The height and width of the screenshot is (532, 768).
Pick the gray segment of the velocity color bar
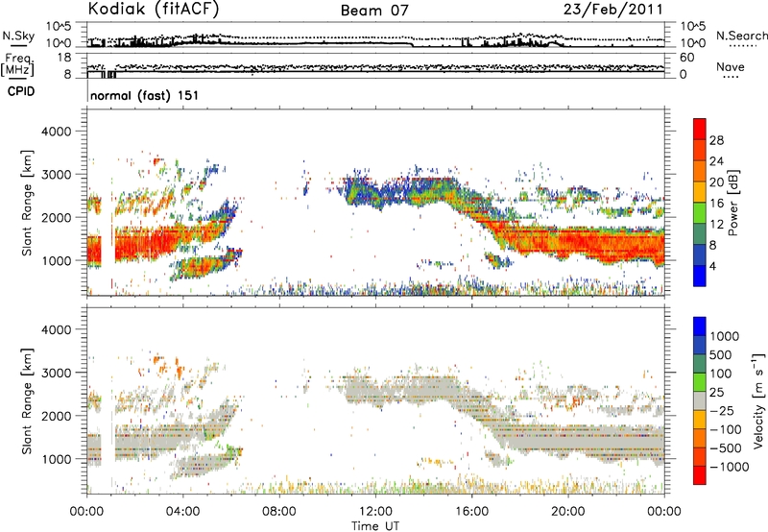(700, 401)
